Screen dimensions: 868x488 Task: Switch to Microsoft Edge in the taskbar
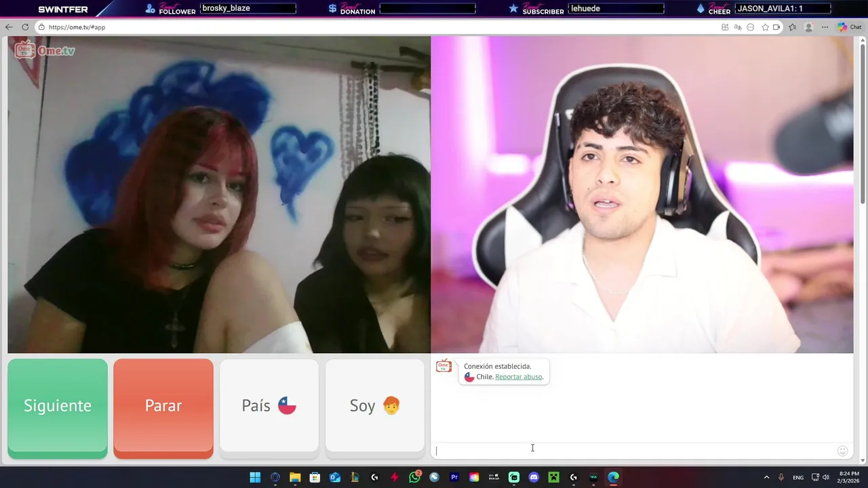pos(613,477)
